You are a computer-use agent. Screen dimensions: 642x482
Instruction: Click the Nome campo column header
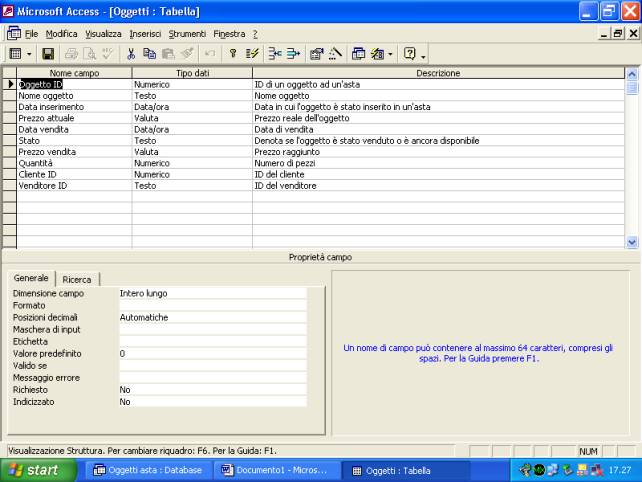[75, 73]
